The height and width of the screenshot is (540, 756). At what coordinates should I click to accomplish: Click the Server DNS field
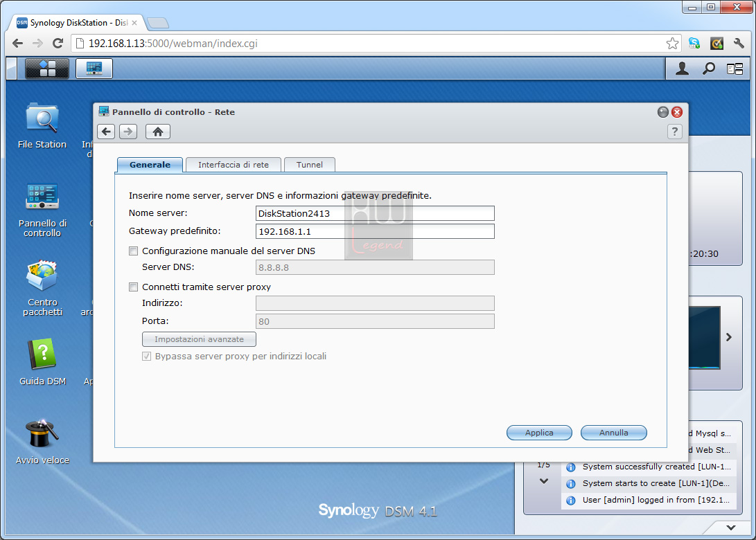[x=375, y=267]
